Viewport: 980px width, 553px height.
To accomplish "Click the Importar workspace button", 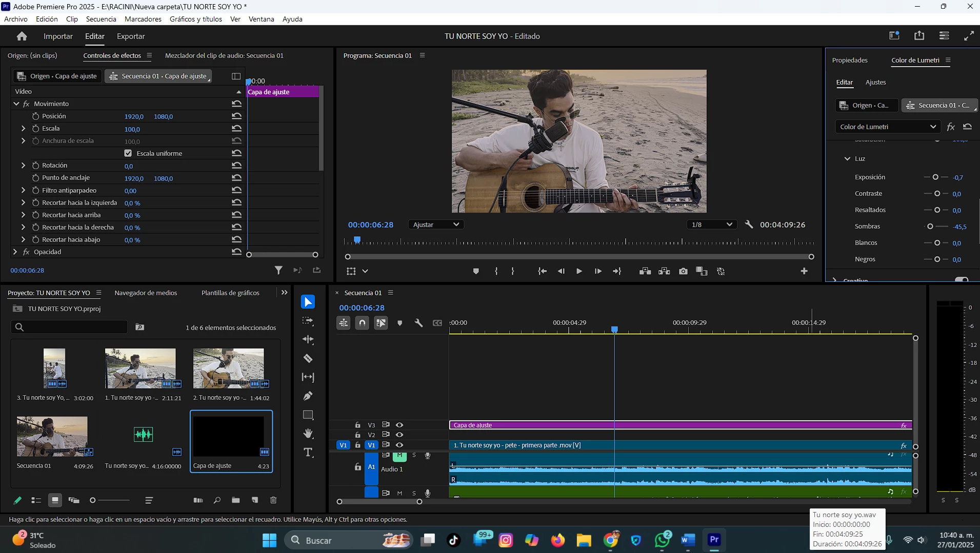I will 58,36.
